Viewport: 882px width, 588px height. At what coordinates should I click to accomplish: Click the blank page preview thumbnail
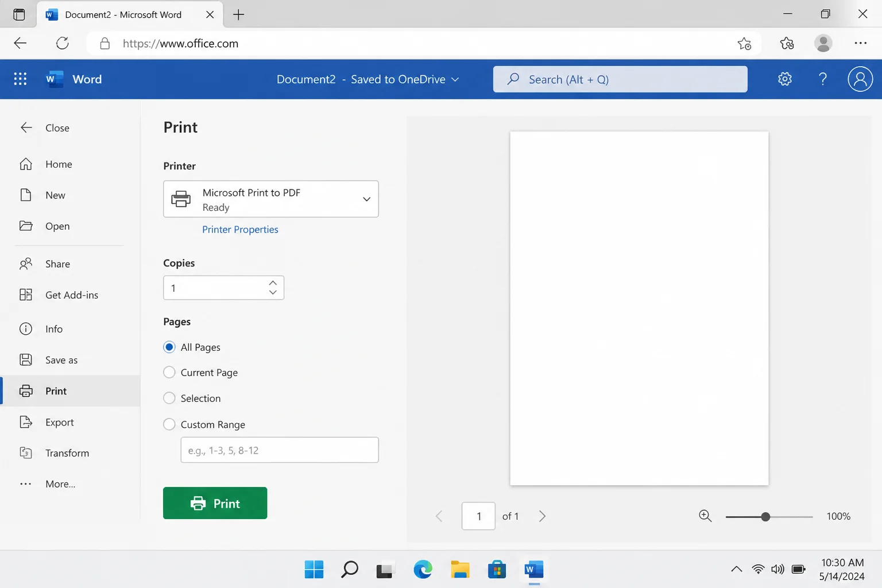(639, 308)
